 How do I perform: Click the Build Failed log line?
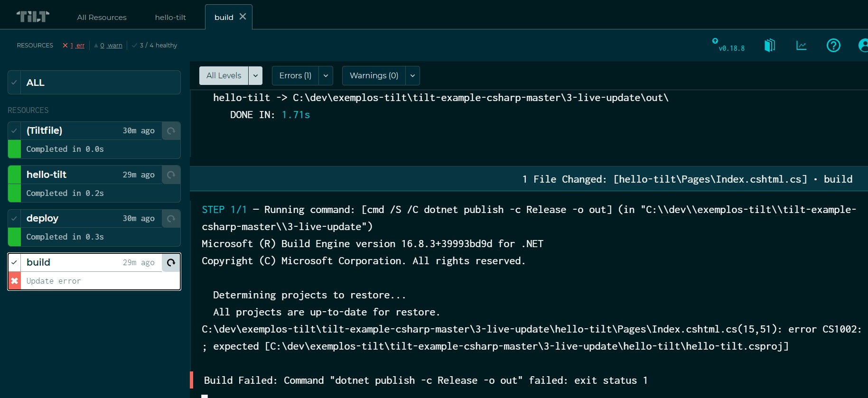[x=426, y=380]
